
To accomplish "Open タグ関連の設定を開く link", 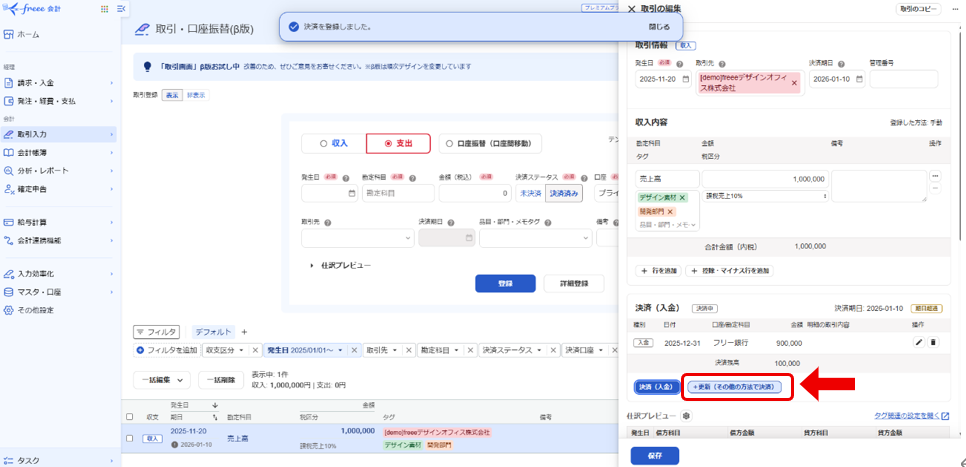I will pyautogui.click(x=912, y=416).
